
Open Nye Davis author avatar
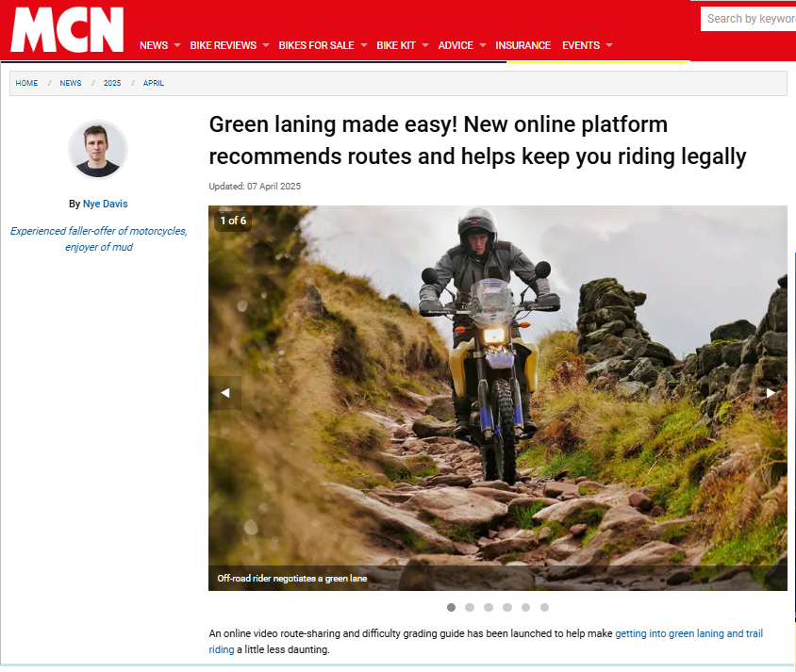click(98, 150)
